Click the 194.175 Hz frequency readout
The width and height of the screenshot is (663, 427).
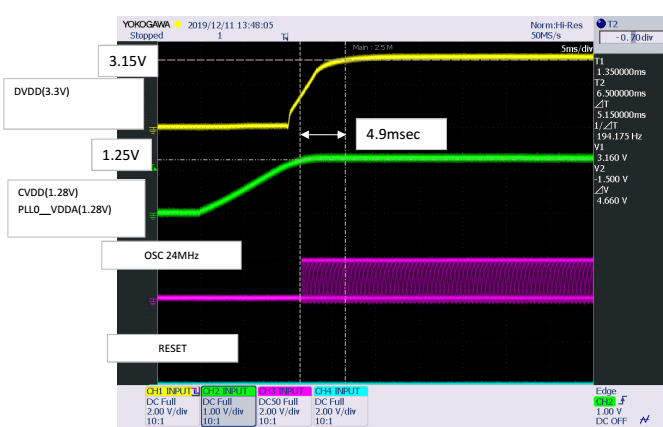(619, 137)
